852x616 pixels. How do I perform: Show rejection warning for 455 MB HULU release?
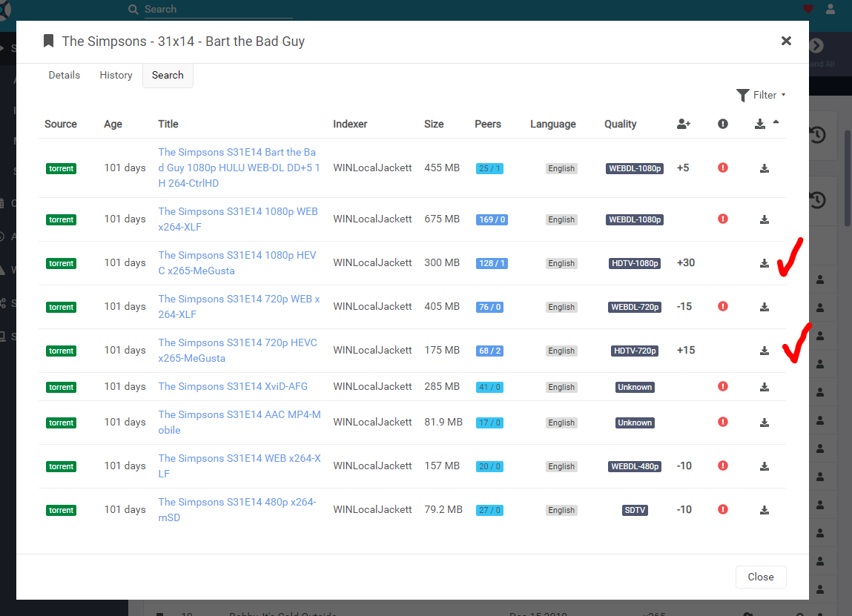point(723,168)
